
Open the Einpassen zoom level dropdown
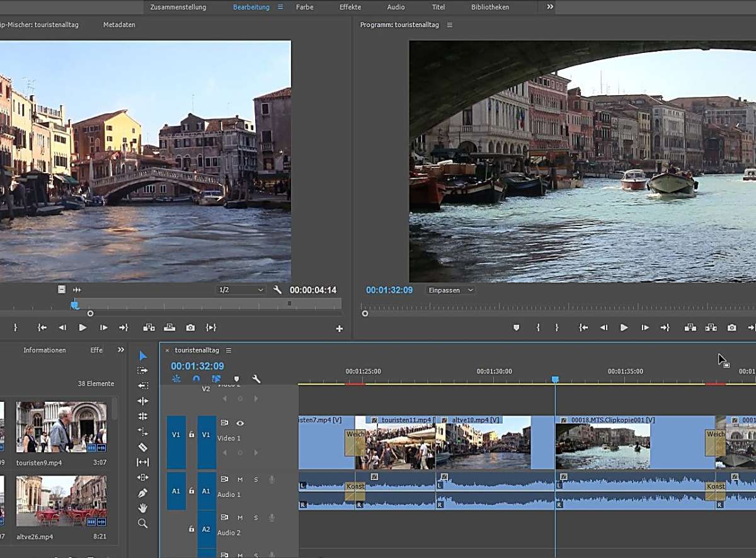449,290
